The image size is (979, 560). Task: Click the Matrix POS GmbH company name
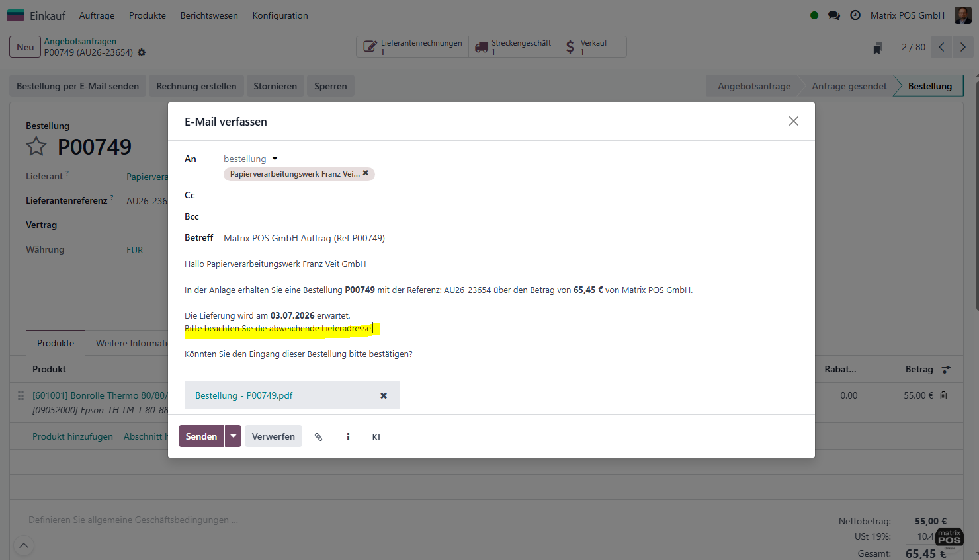(x=907, y=15)
